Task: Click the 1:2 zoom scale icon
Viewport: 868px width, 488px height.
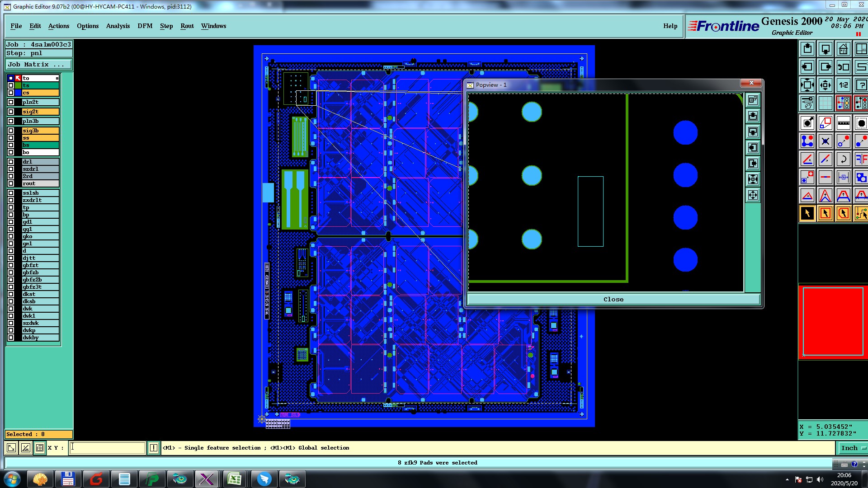Action: tap(843, 85)
